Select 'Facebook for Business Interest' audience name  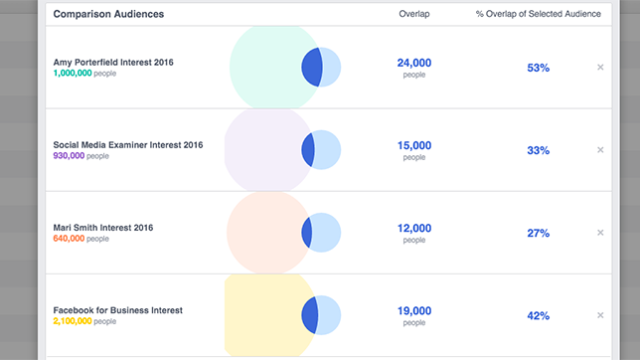[x=118, y=310]
